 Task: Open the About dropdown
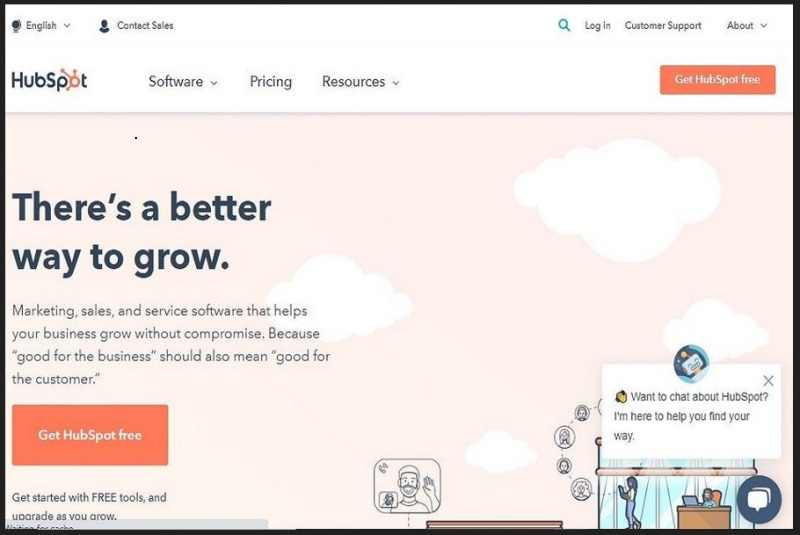click(747, 26)
